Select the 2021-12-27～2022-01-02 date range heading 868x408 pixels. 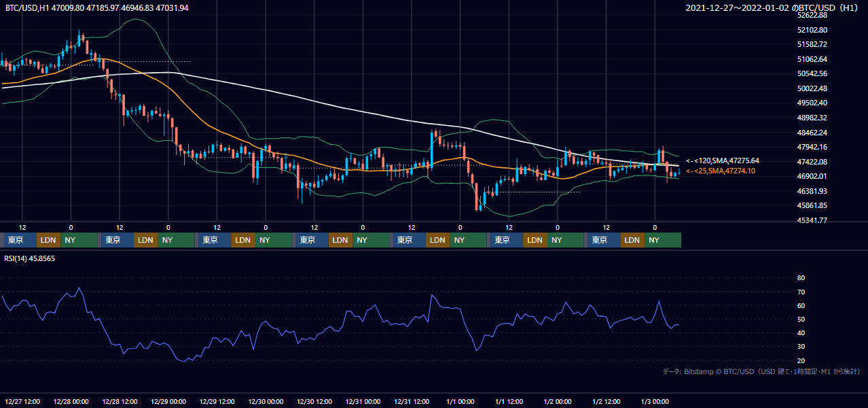pyautogui.click(x=774, y=8)
